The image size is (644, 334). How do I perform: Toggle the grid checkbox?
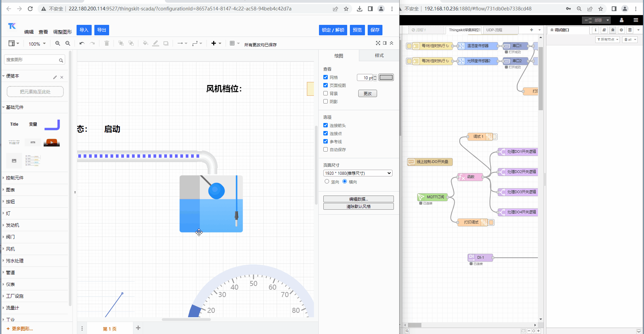click(325, 77)
